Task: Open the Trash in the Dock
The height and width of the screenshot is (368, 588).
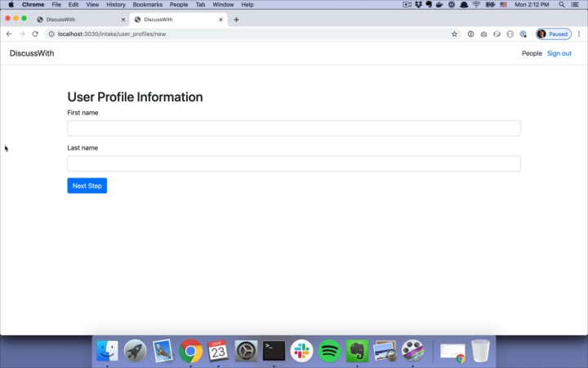Action: pos(480,351)
